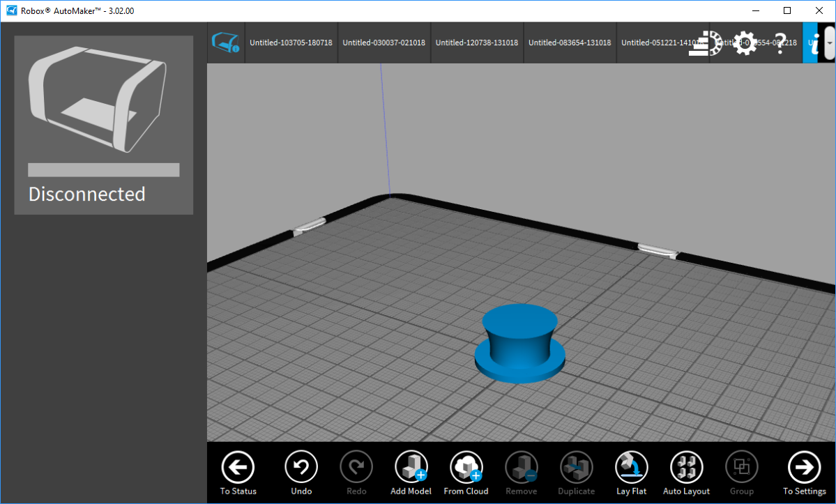This screenshot has height=504, width=836.
Task: Expand the project tabs dropdown arrow
Action: coord(829,43)
